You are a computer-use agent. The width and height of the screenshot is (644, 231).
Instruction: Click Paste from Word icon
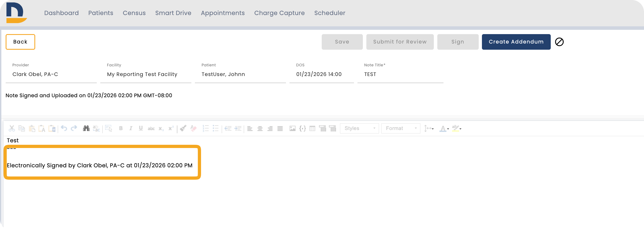click(52, 128)
